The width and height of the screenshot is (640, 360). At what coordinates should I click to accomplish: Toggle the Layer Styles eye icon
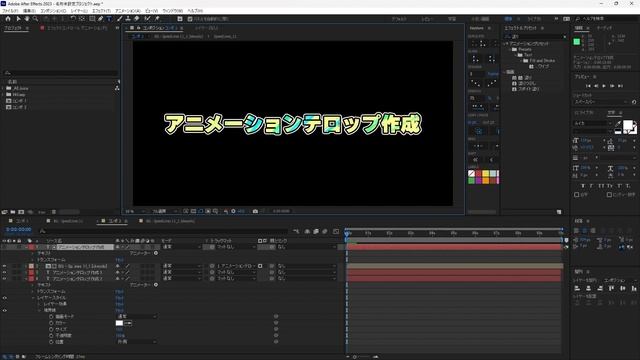[x=4, y=298]
